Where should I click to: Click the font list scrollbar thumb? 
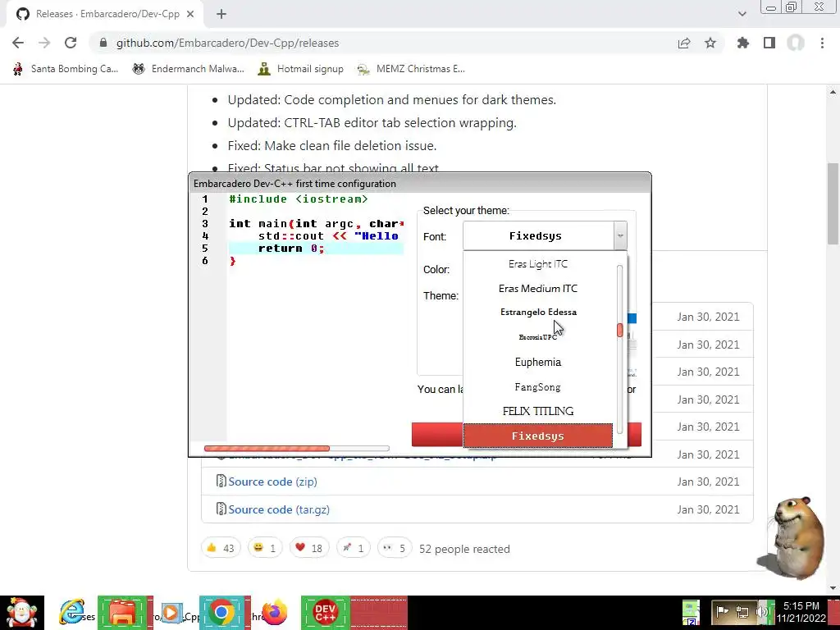pos(620,330)
